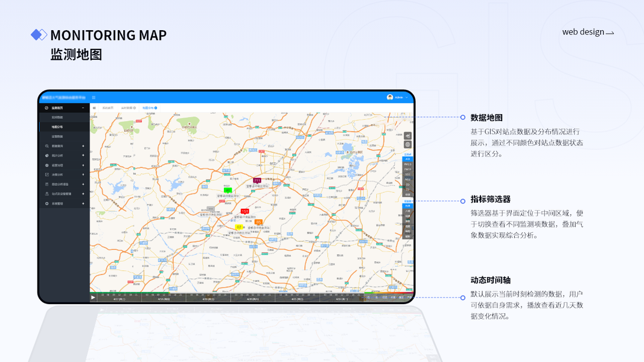Viewport: 644px width, 362px height.
Task: Jump to the 4/22 timeline segment
Action: (341, 298)
